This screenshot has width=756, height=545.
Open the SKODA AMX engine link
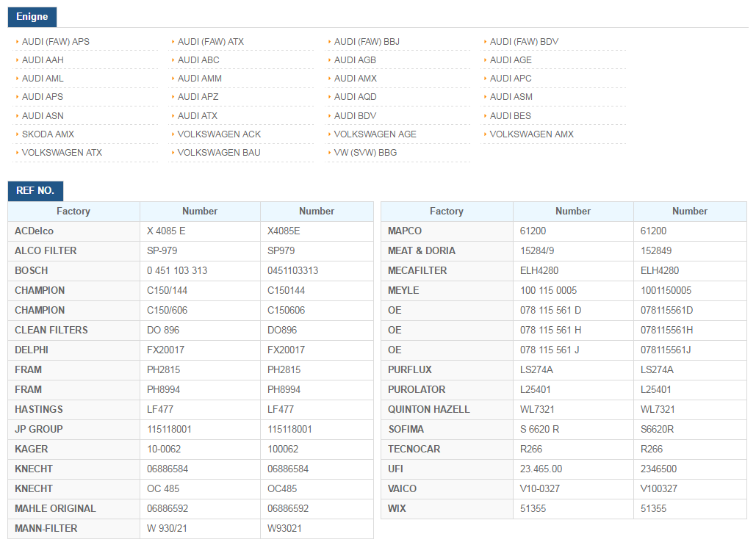coord(48,134)
